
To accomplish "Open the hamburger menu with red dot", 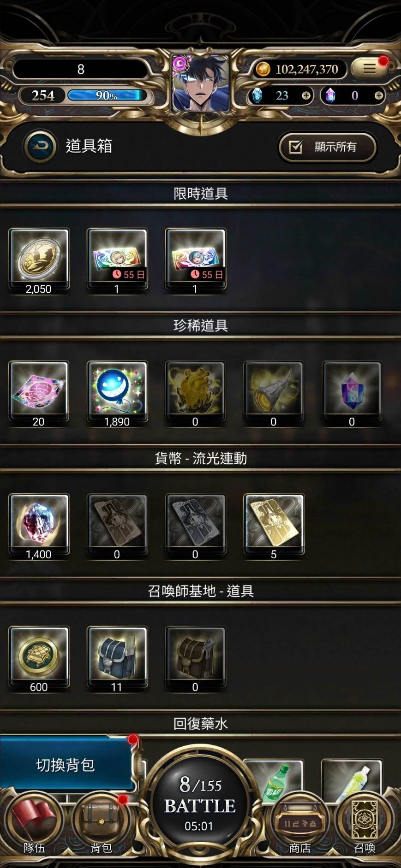I will point(369,68).
